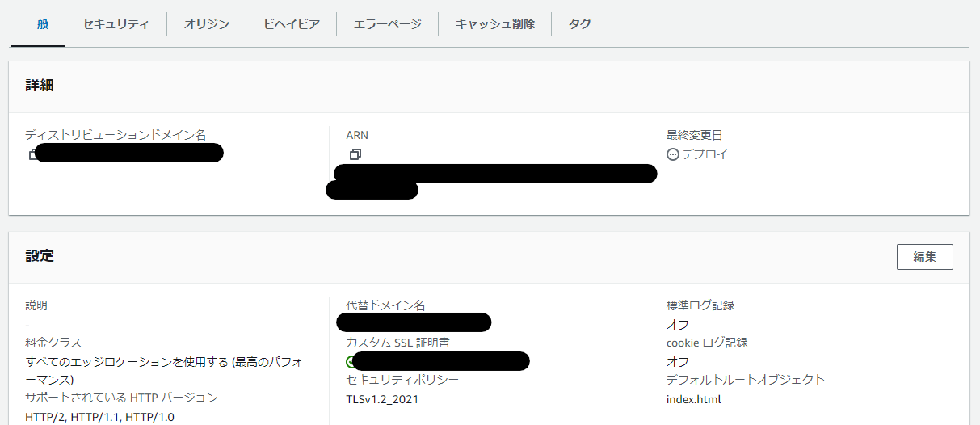This screenshot has width=980, height=425.
Task: Click the 代替ドメイン名 label
Action: pyautogui.click(x=385, y=305)
